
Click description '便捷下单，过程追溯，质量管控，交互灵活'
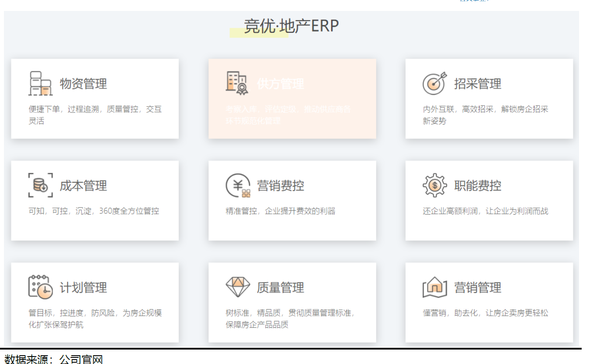tap(95, 115)
